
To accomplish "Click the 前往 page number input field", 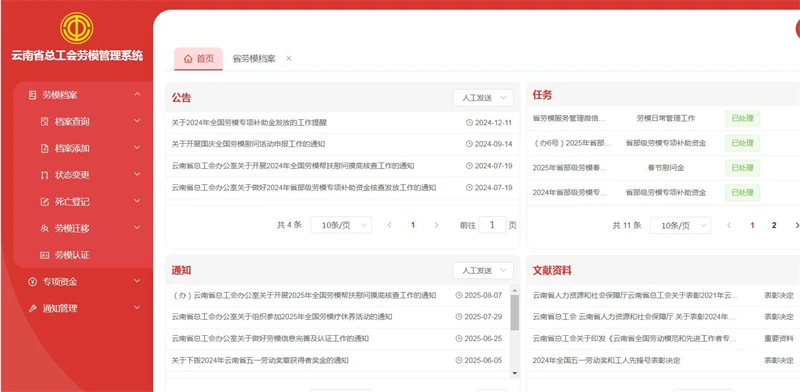I will point(492,225).
